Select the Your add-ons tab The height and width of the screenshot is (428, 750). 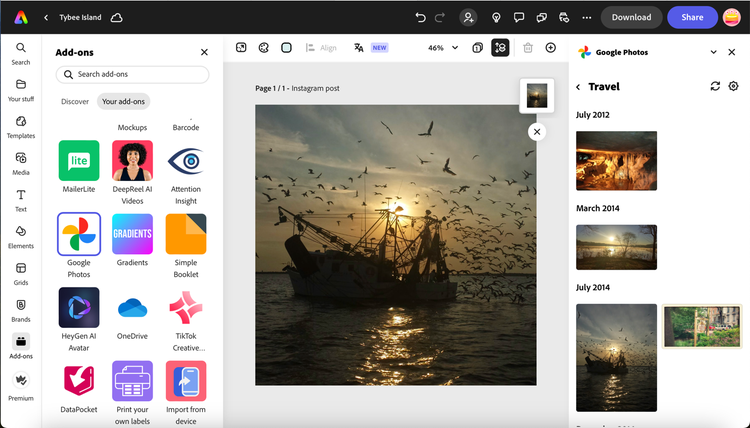click(x=123, y=101)
